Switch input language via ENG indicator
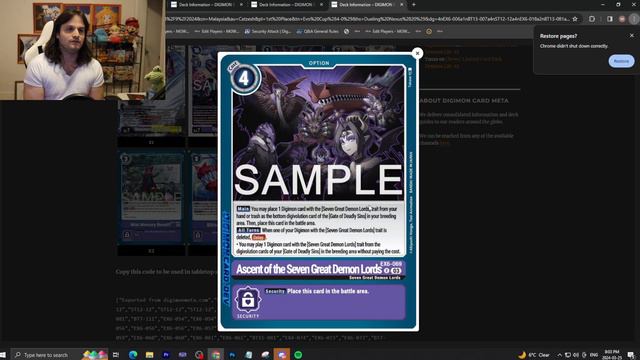This screenshot has height=360, width=640. pos(594,355)
